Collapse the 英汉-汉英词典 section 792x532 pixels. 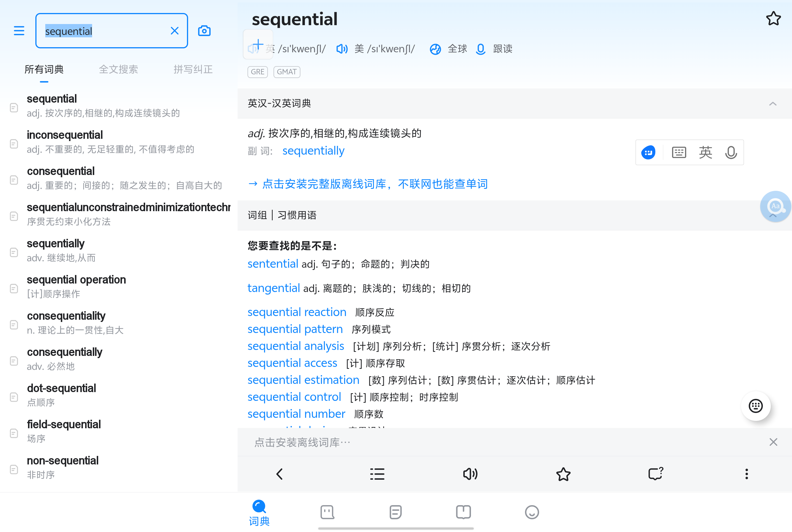772,103
